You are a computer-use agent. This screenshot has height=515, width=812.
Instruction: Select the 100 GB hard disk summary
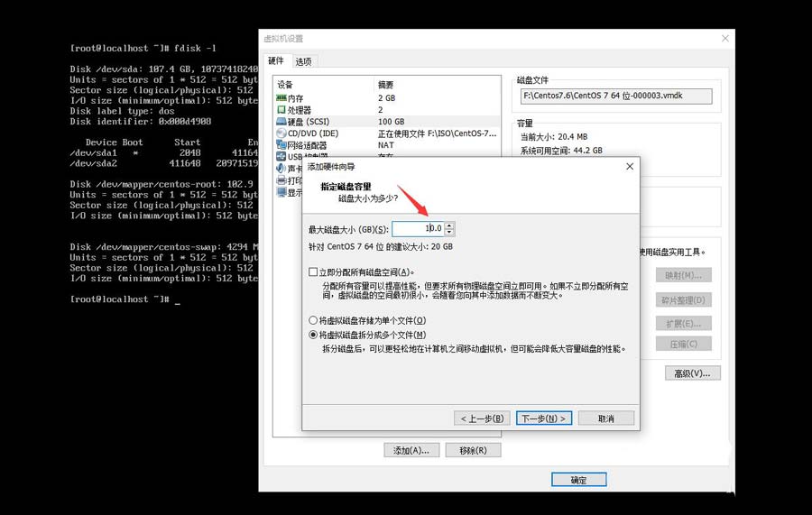[391, 122]
